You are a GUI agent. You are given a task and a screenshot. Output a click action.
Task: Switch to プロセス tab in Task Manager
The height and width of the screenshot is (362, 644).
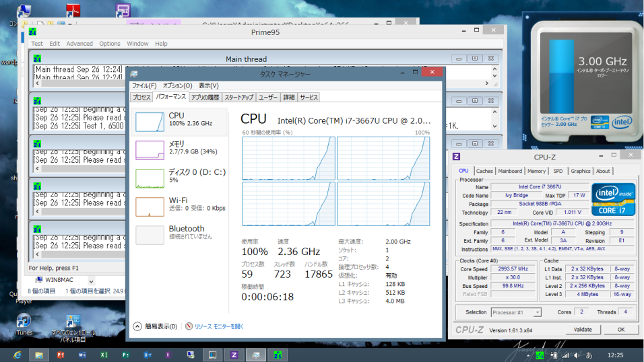pos(141,98)
